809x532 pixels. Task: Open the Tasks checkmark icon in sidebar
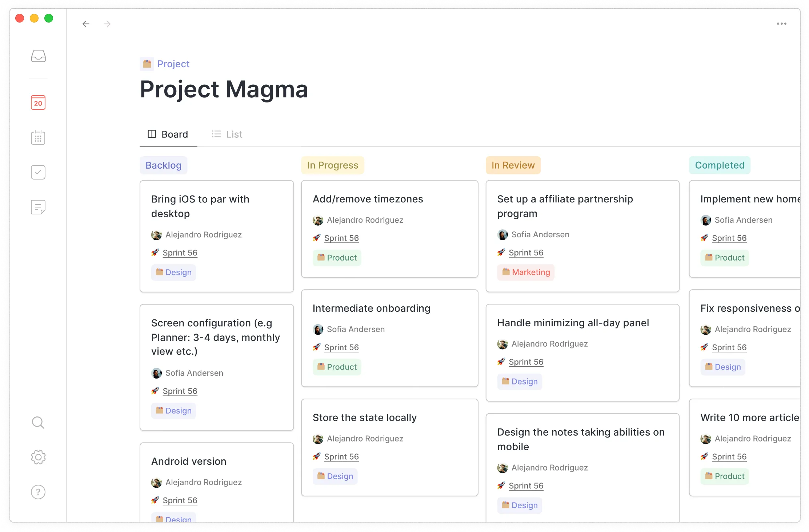(x=38, y=172)
